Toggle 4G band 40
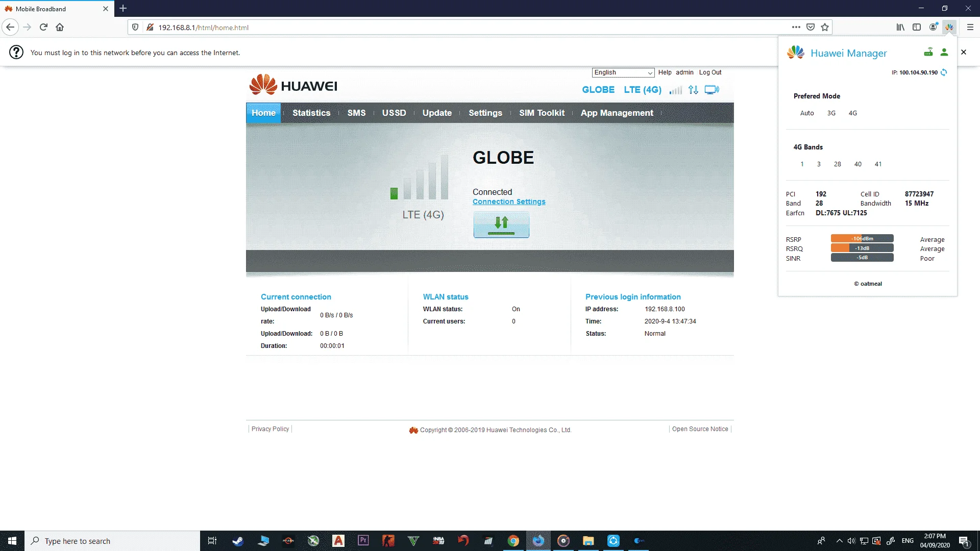The height and width of the screenshot is (551, 980). pos(858,164)
